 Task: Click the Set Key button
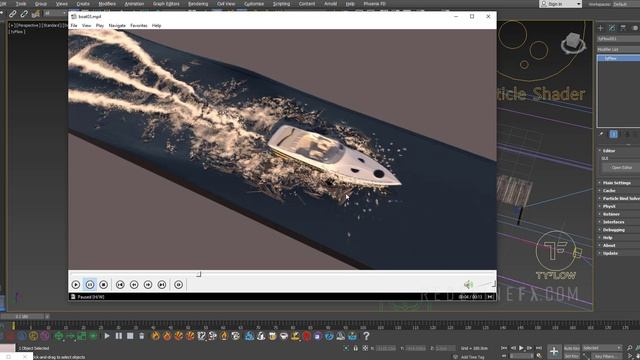tap(571, 356)
